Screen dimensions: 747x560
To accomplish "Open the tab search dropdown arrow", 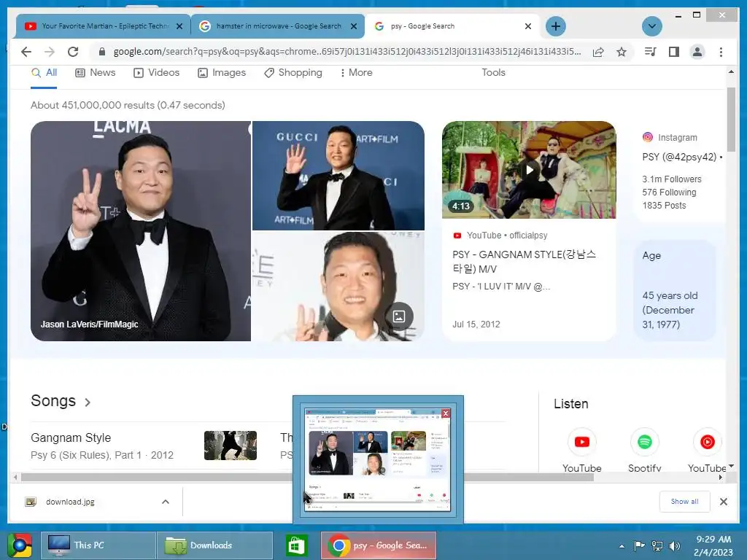I will 651,26.
